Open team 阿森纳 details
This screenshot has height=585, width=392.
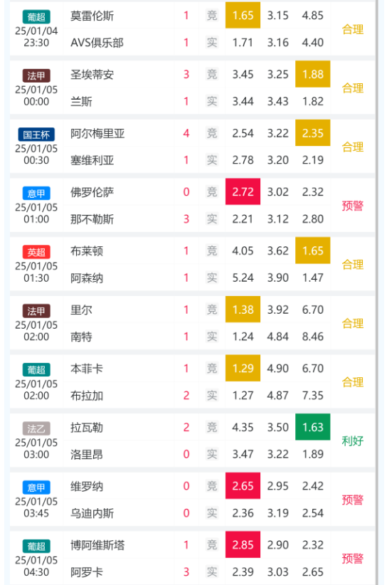[x=87, y=278]
